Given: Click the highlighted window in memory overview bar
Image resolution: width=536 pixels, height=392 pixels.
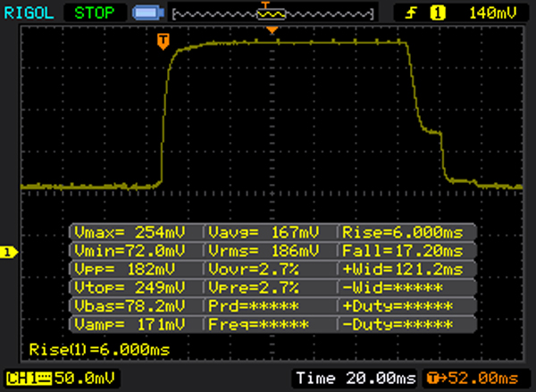Looking at the screenshot, I should 271,14.
